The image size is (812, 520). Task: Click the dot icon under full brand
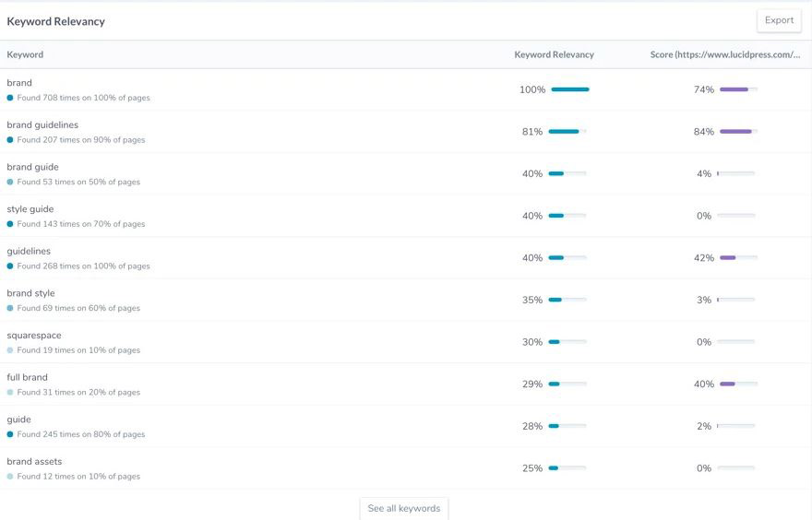pyautogui.click(x=10, y=393)
